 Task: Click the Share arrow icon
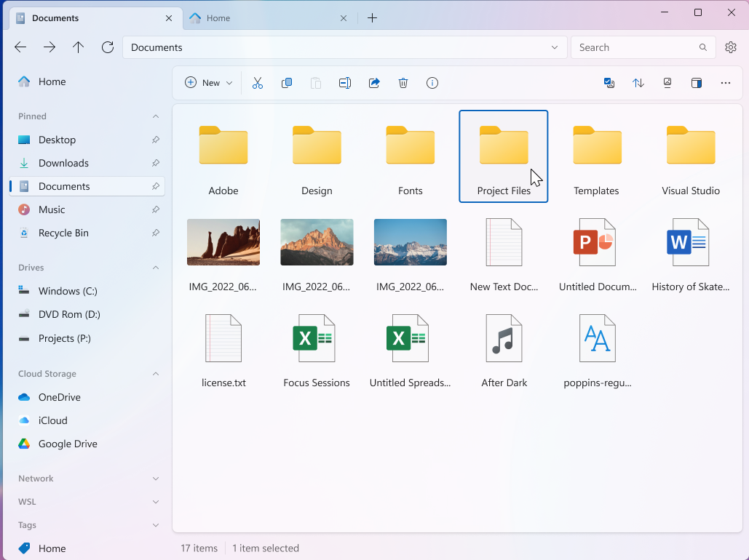tap(374, 83)
